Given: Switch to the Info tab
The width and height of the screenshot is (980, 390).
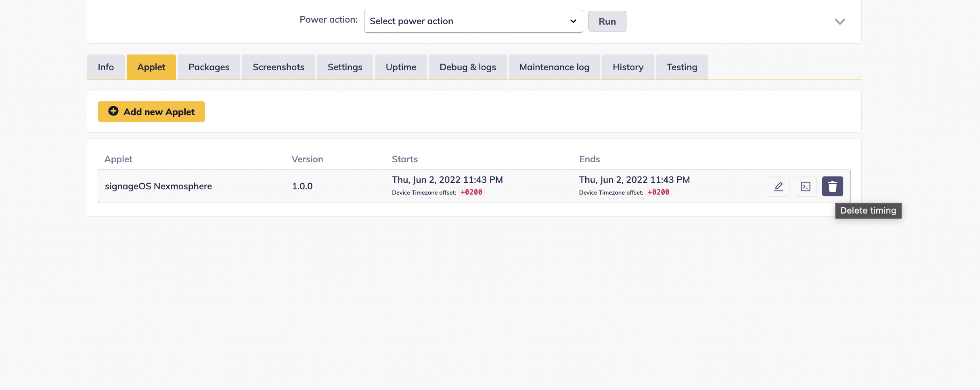Looking at the screenshot, I should pos(106,67).
